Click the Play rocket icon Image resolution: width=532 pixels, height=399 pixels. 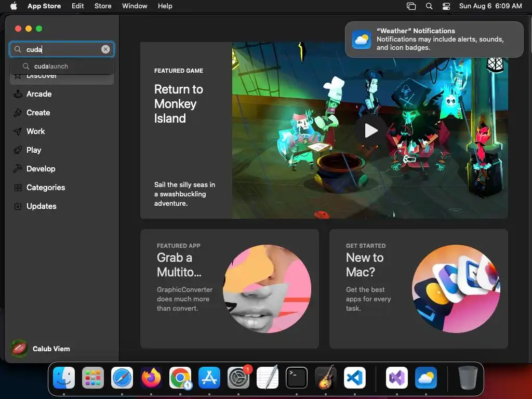coord(18,150)
